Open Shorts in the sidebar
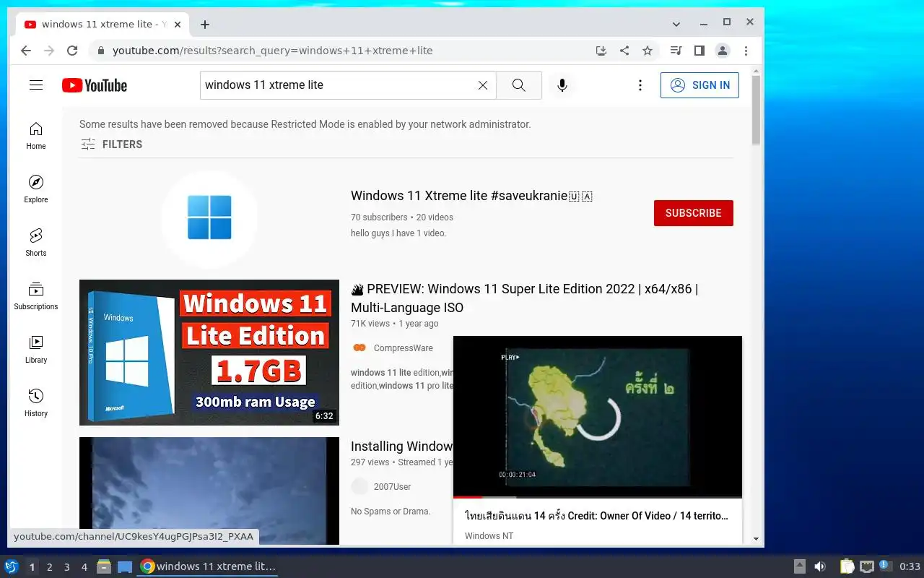Screen dimensions: 924x578 point(36,243)
